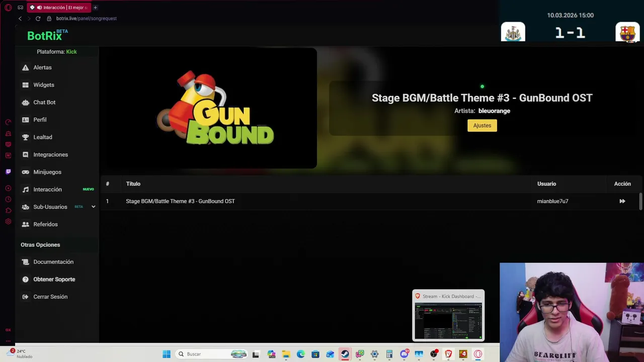The width and height of the screenshot is (644, 362).
Task: Click the Stream - Kick Dashboard taskbar preview
Action: click(448, 315)
